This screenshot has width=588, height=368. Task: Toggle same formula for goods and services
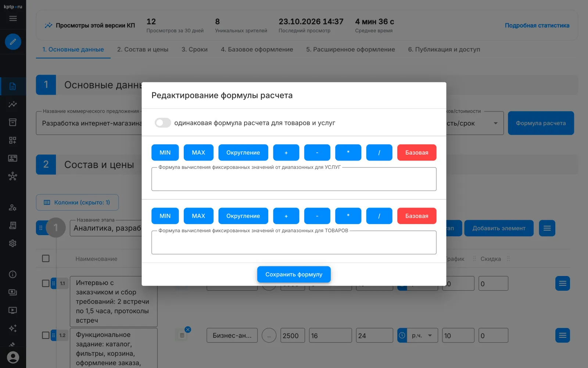pos(163,123)
